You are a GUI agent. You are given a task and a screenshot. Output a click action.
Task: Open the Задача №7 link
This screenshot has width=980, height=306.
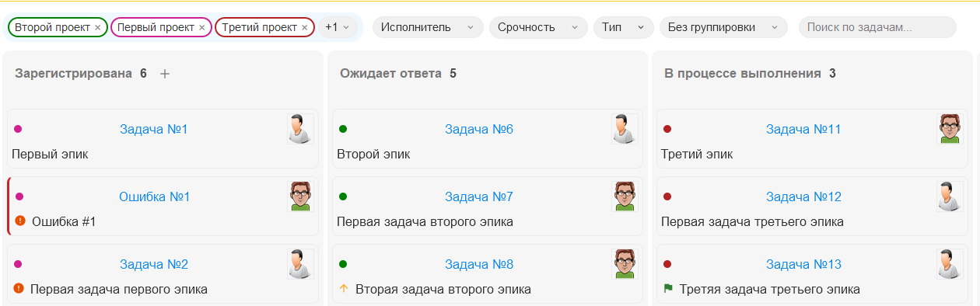(x=479, y=196)
